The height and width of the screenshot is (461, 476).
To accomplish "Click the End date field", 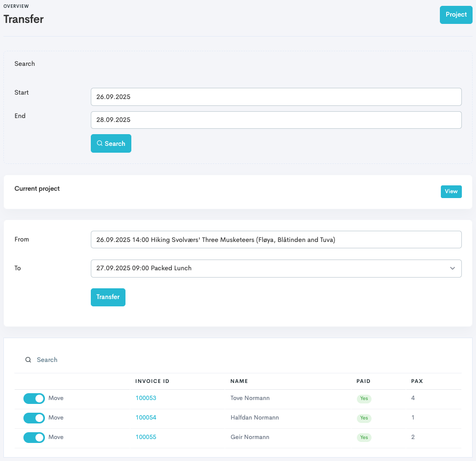I will click(276, 120).
